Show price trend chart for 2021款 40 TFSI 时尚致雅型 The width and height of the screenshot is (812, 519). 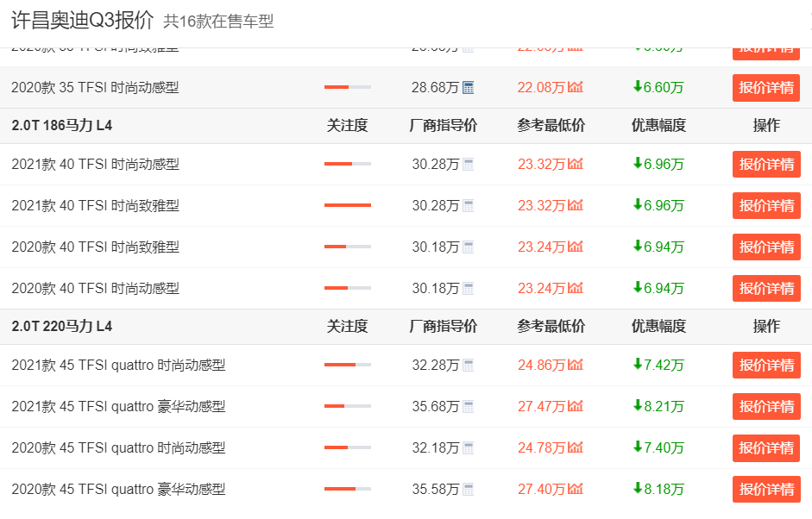pos(576,205)
